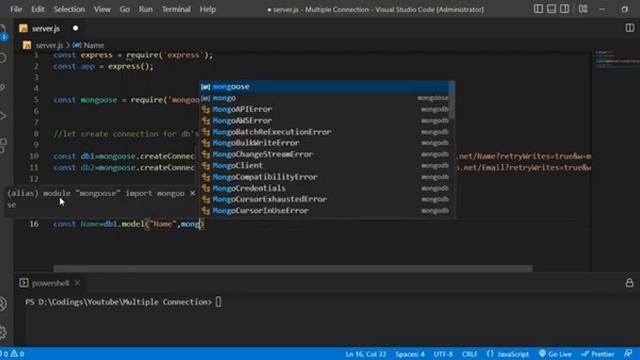Select the server.js editor tab
The height and width of the screenshot is (360, 640).
click(x=46, y=29)
